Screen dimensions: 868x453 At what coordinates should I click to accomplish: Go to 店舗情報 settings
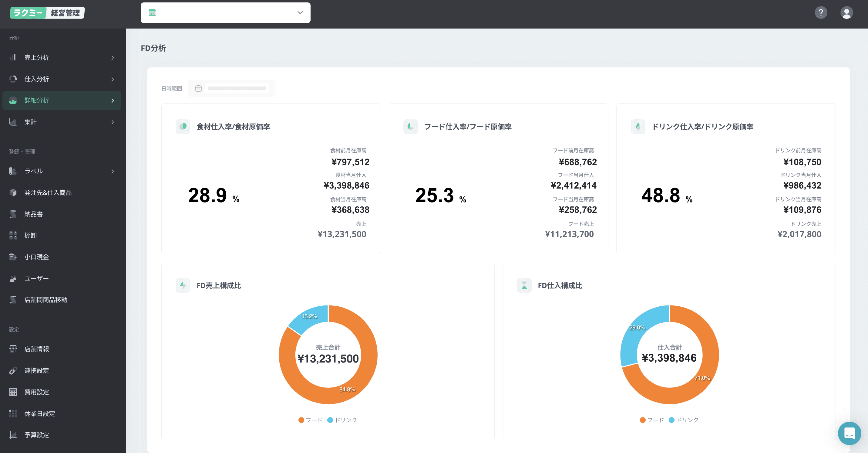(37, 349)
